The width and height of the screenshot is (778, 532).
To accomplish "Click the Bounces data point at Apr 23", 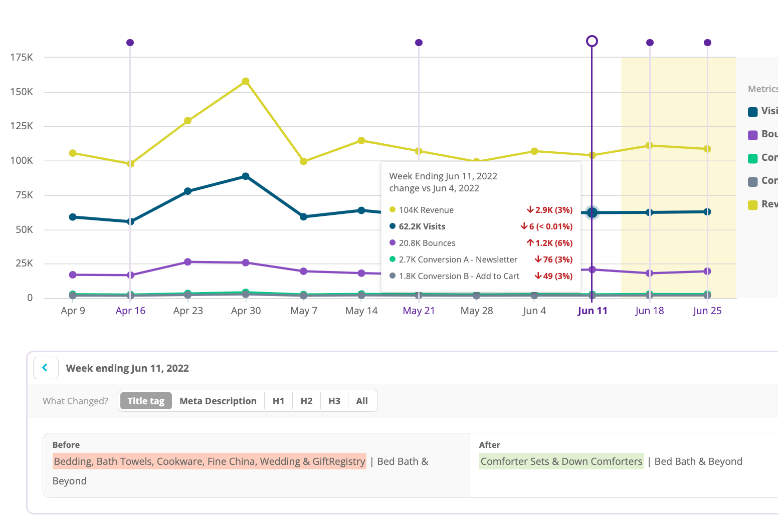I will pyautogui.click(x=188, y=262).
